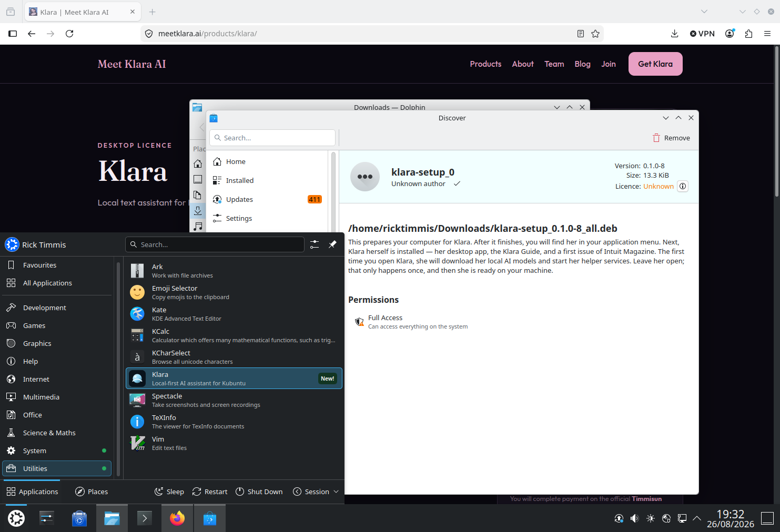The image size is (780, 532).
Task: Open KCharSelect unicode browser
Action: [x=234, y=357]
